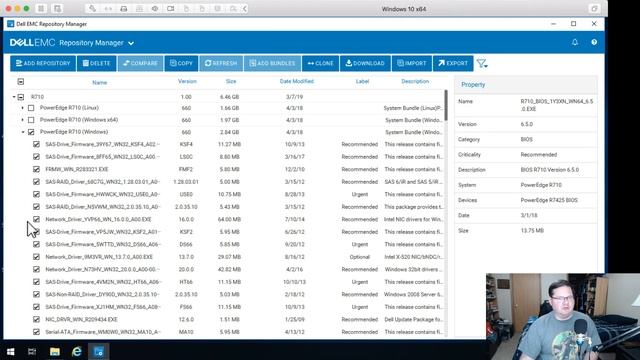Sort by the Date Modified column header

(x=297, y=81)
